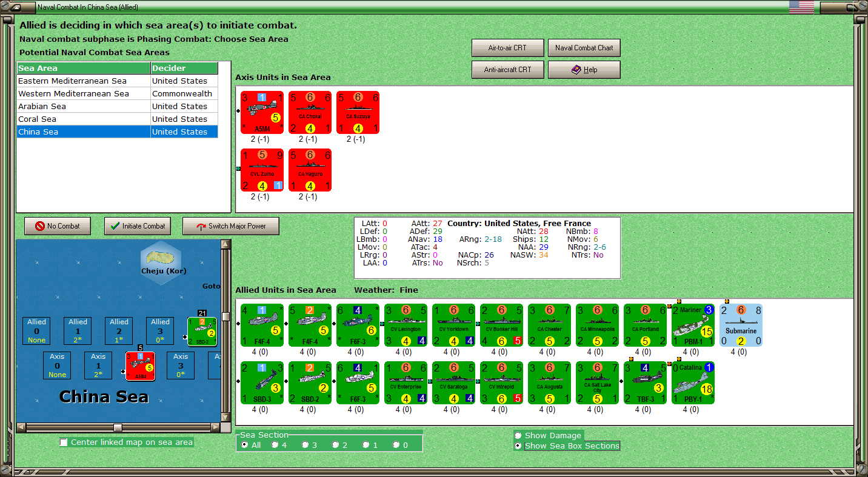Image resolution: width=868 pixels, height=477 pixels.
Task: Select the Axis CA Haguro cruiser
Action: [310, 170]
